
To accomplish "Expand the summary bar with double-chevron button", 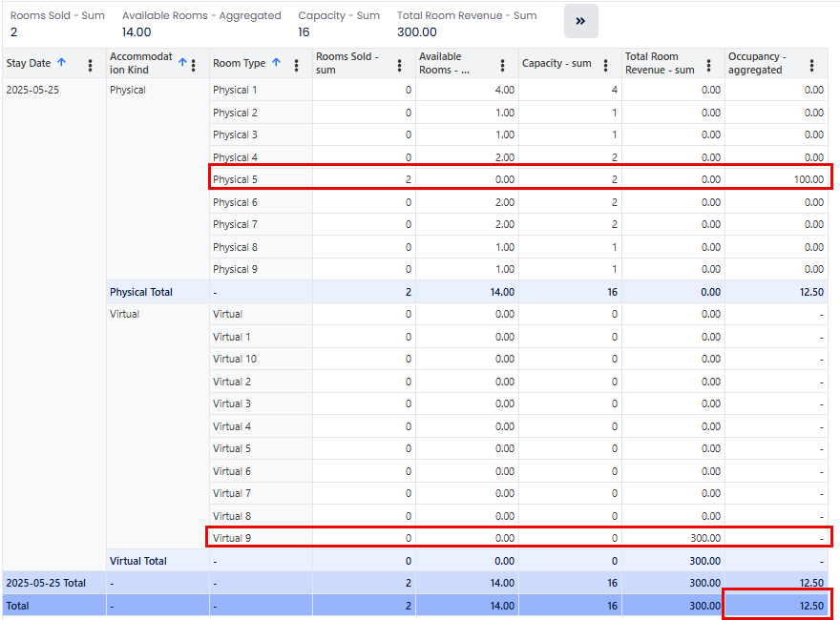I will [x=580, y=21].
